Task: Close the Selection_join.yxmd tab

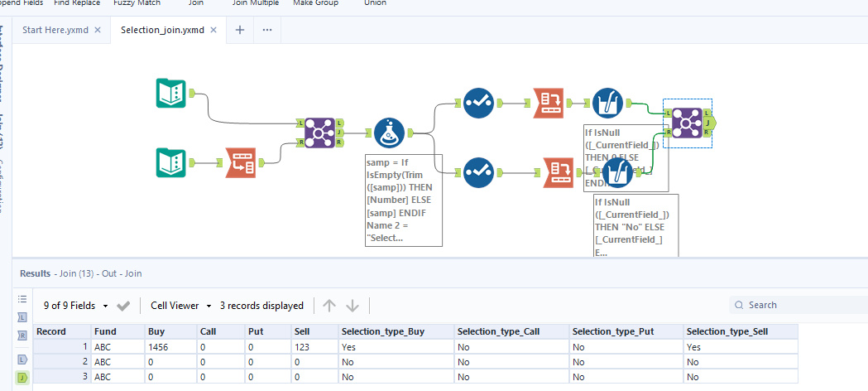Action: [x=213, y=30]
